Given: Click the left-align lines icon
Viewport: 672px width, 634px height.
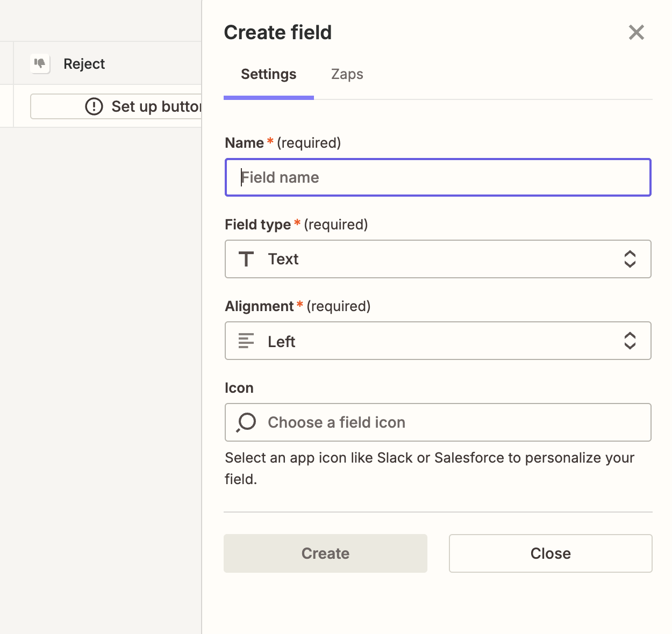Looking at the screenshot, I should coord(246,341).
